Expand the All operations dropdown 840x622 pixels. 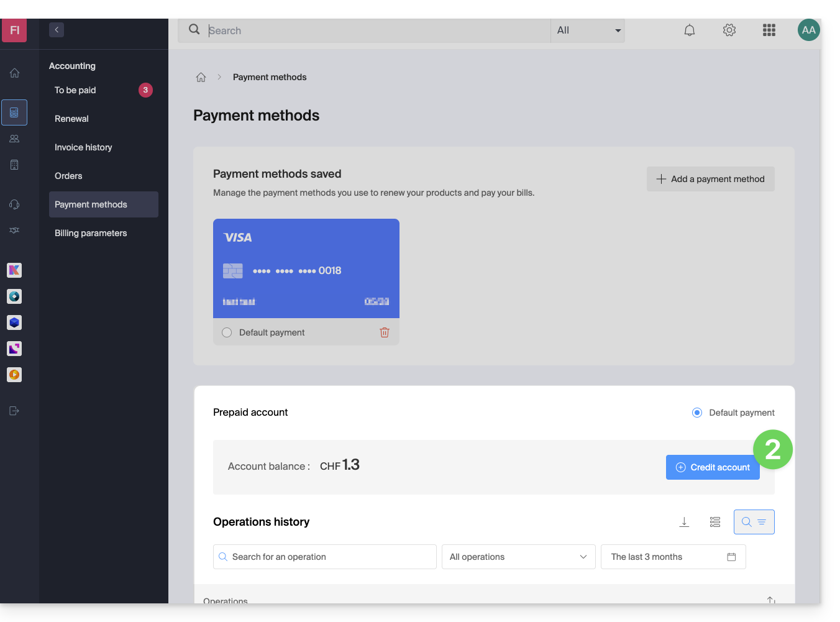pyautogui.click(x=518, y=557)
